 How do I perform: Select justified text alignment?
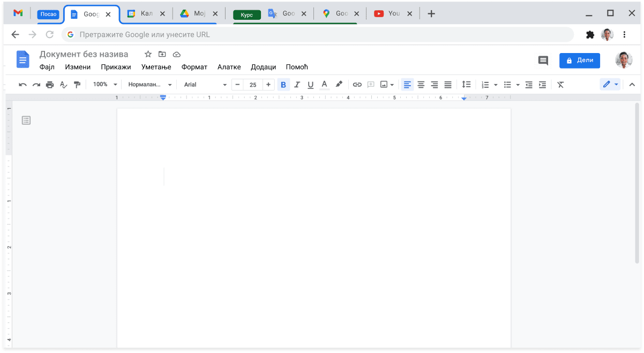(x=448, y=85)
